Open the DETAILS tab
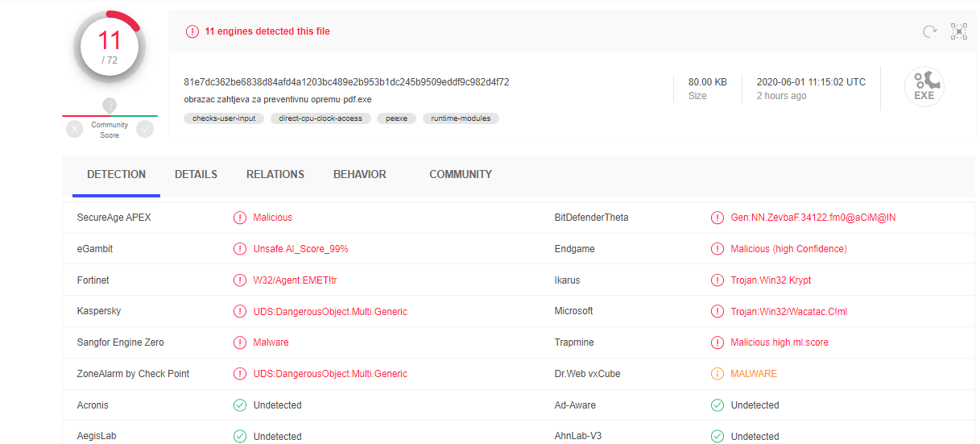The height and width of the screenshot is (444, 980). pos(196,174)
